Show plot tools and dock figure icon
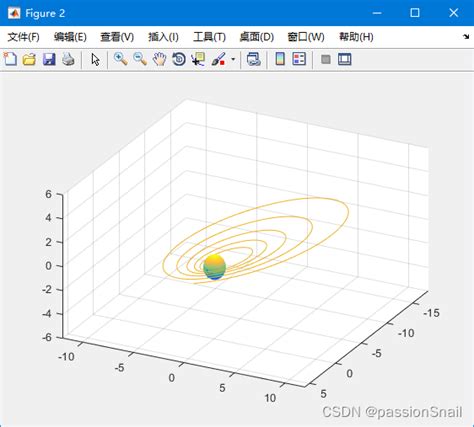Viewport: 474px width, 427px height. coord(345,60)
